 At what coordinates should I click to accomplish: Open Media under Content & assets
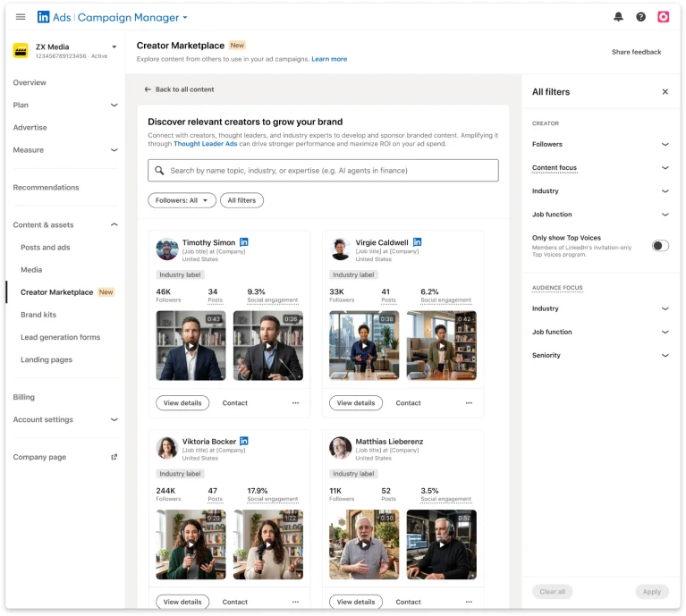(31, 270)
